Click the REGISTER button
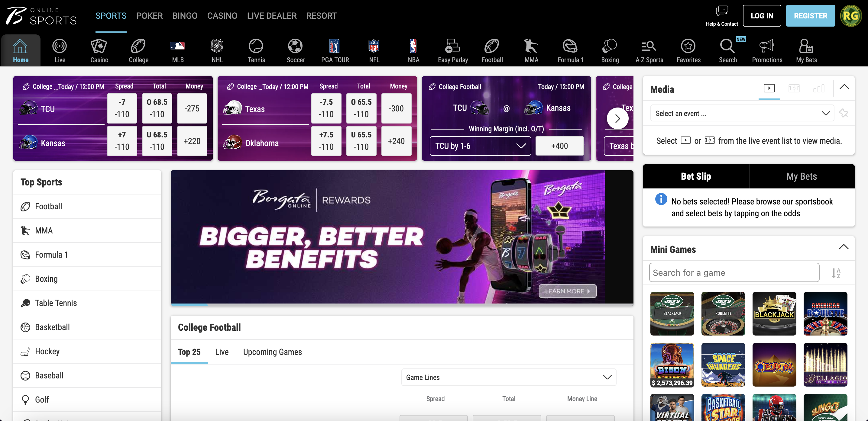Viewport: 868px width, 421px height. tap(810, 15)
